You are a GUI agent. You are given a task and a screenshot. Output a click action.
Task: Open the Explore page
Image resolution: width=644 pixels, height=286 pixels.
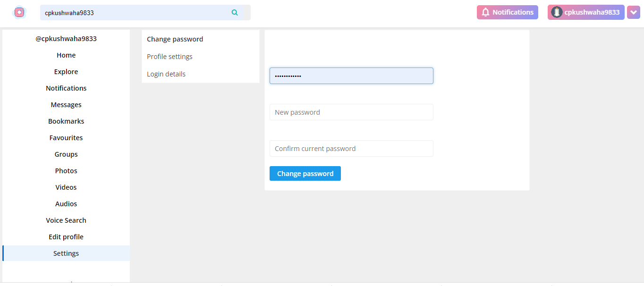pyautogui.click(x=66, y=71)
